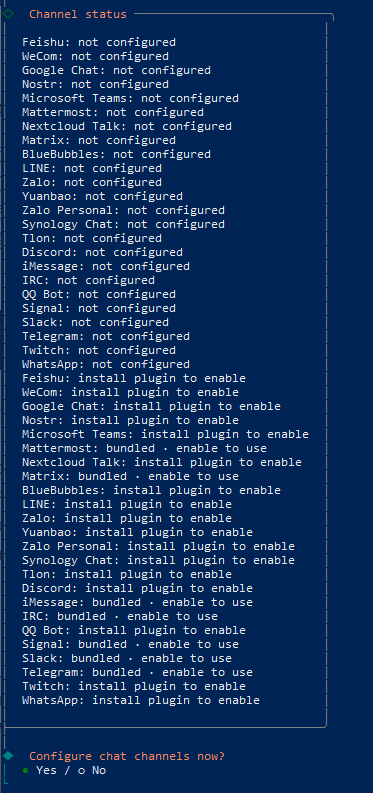Click Signal: bundled enable to use line

pyautogui.click(x=130, y=644)
